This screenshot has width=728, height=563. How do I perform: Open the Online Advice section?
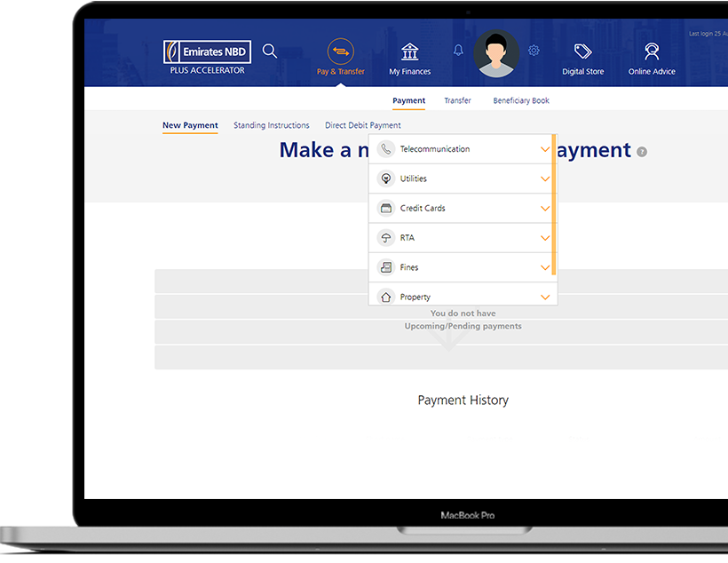(x=651, y=53)
